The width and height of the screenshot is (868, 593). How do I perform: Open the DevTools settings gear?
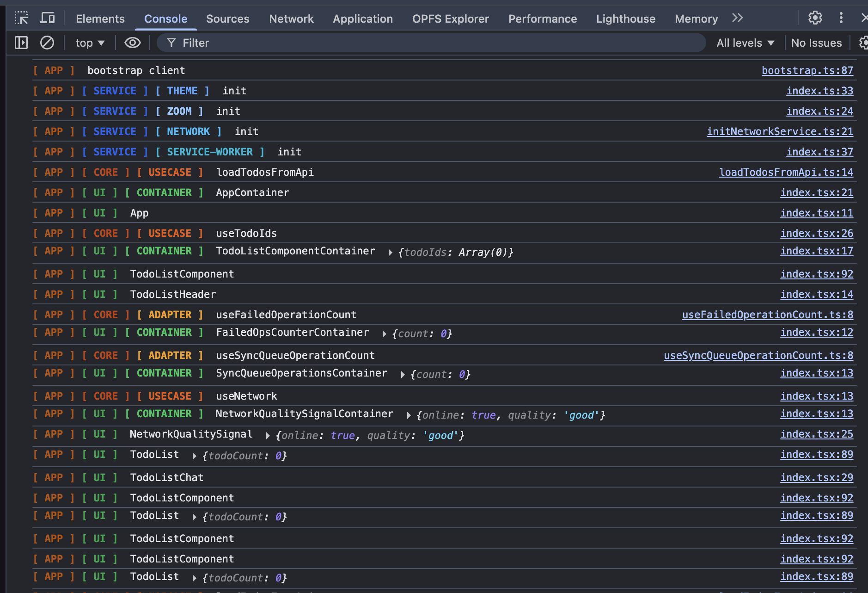tap(815, 18)
